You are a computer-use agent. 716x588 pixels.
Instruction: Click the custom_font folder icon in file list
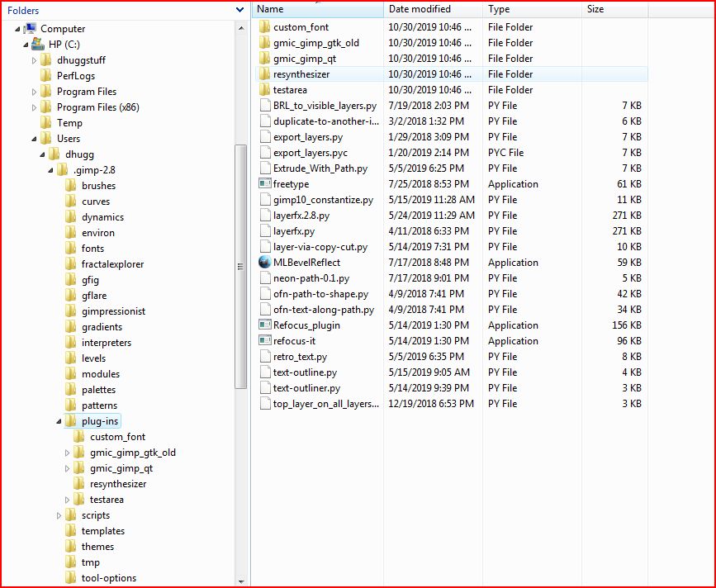265,27
